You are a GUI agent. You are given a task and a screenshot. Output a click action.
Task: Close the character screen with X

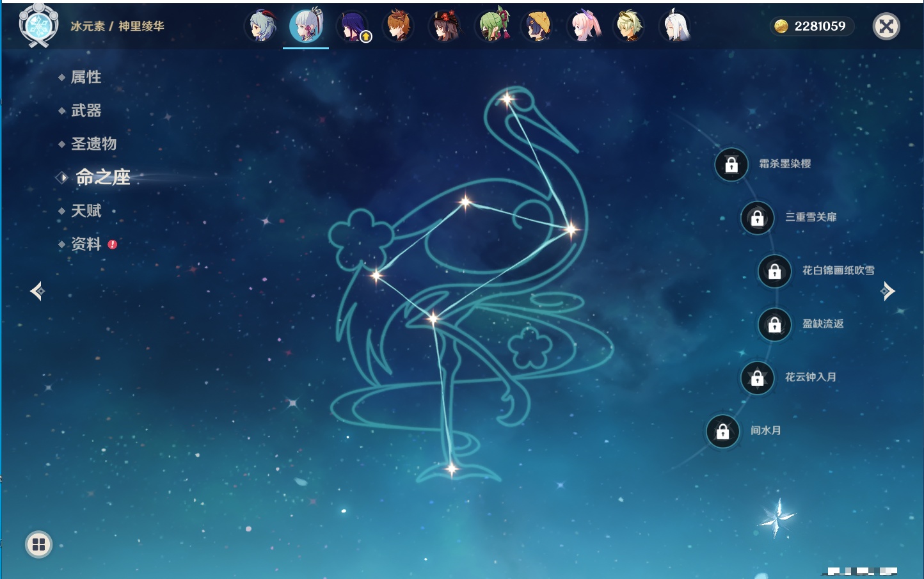[886, 26]
